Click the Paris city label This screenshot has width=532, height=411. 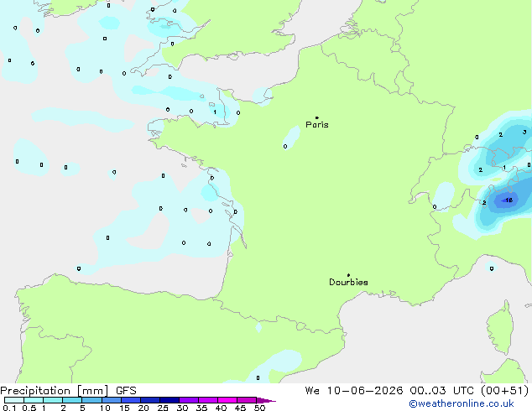(317, 125)
